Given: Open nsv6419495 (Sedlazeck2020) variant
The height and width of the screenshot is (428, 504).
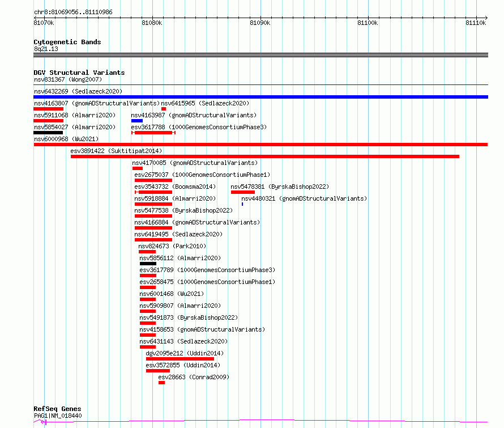Looking at the screenshot, I should (178, 234).
